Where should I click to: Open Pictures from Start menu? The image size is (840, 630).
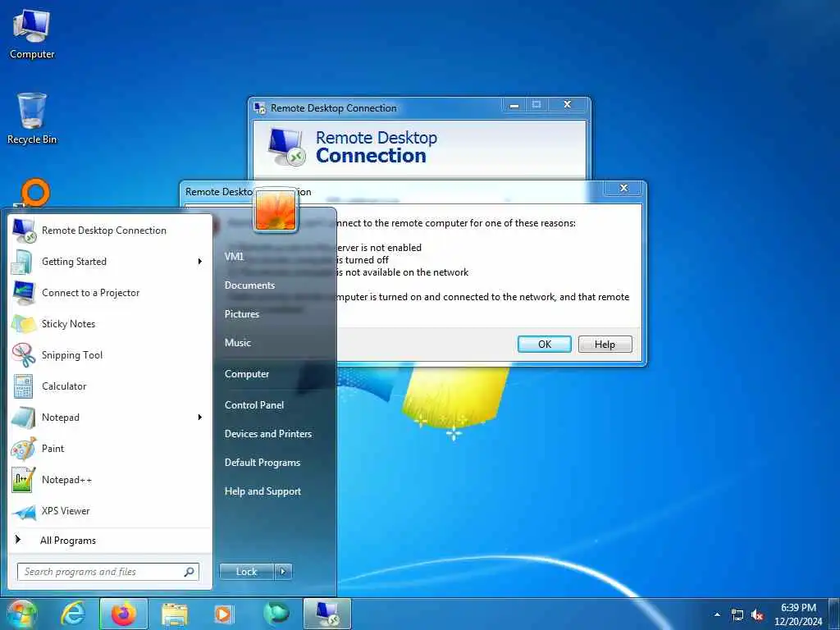tap(242, 314)
